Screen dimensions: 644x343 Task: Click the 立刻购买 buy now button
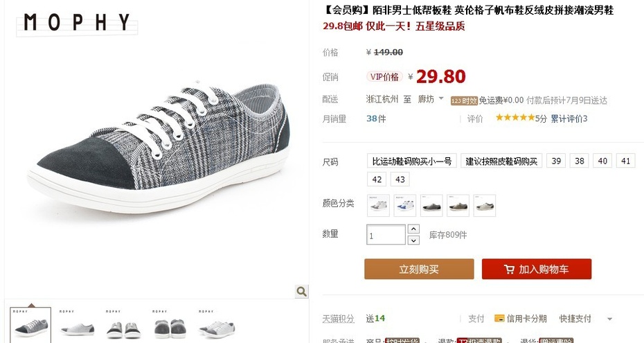coord(419,269)
